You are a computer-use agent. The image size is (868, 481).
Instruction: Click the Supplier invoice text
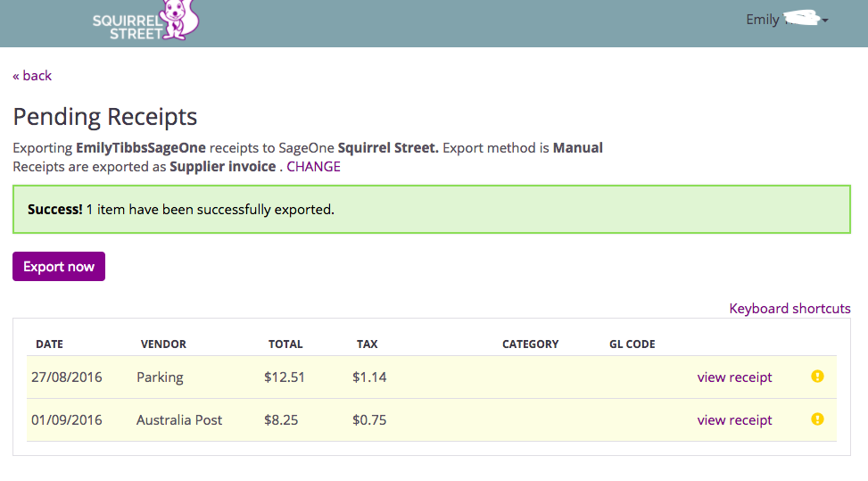(222, 167)
